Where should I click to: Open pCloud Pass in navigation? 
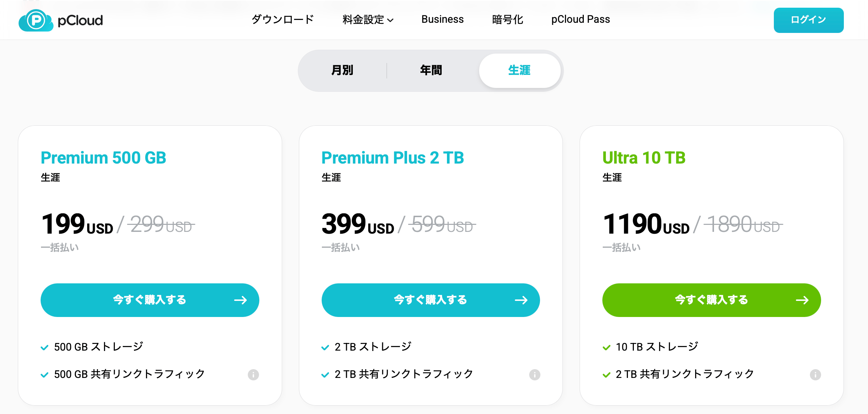[581, 20]
